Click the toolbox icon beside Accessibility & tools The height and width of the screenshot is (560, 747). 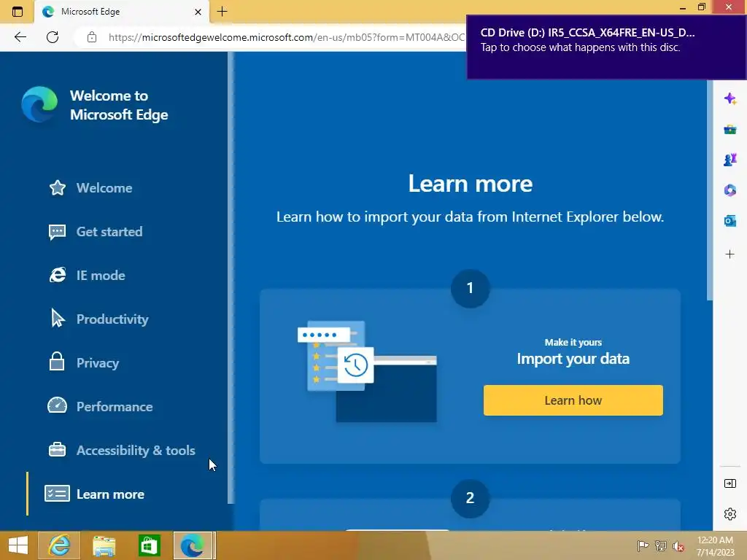(x=57, y=449)
